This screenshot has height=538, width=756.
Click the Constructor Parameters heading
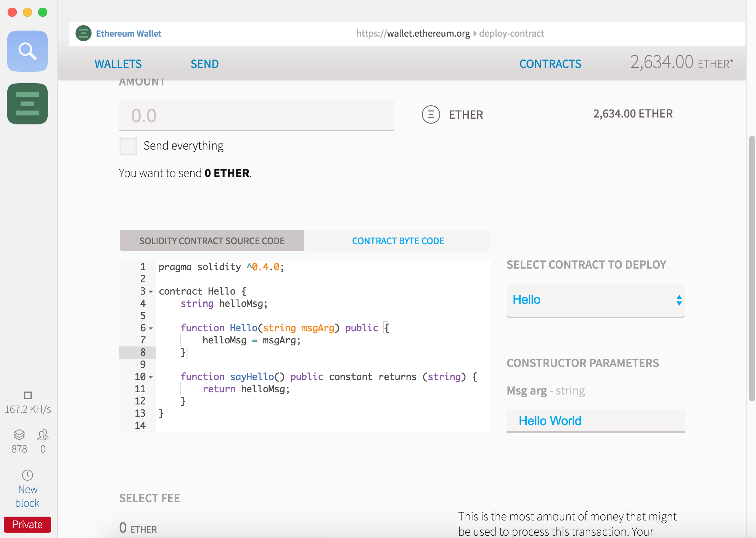[x=583, y=363]
